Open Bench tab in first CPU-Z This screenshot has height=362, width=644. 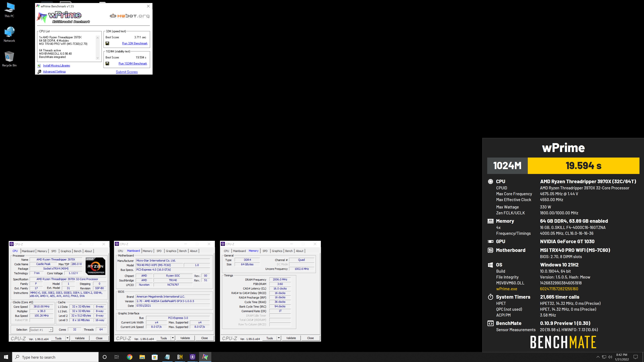77,251
